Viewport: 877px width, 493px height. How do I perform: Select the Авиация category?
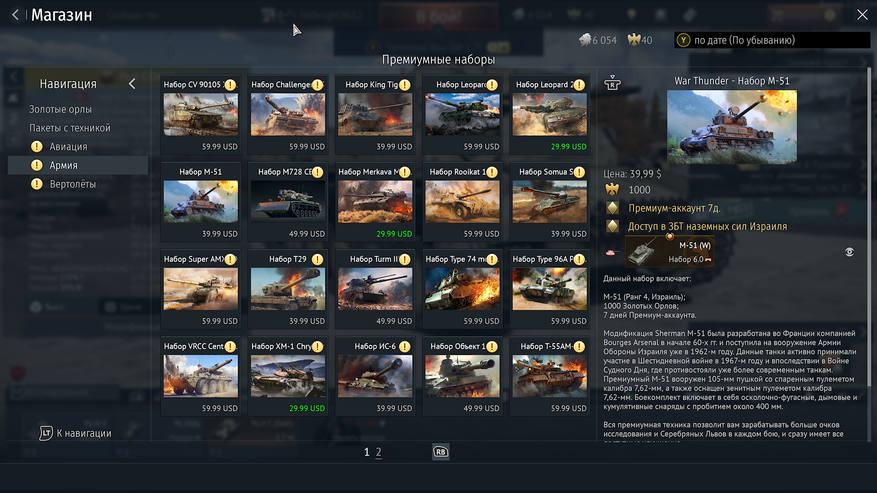pos(78,147)
